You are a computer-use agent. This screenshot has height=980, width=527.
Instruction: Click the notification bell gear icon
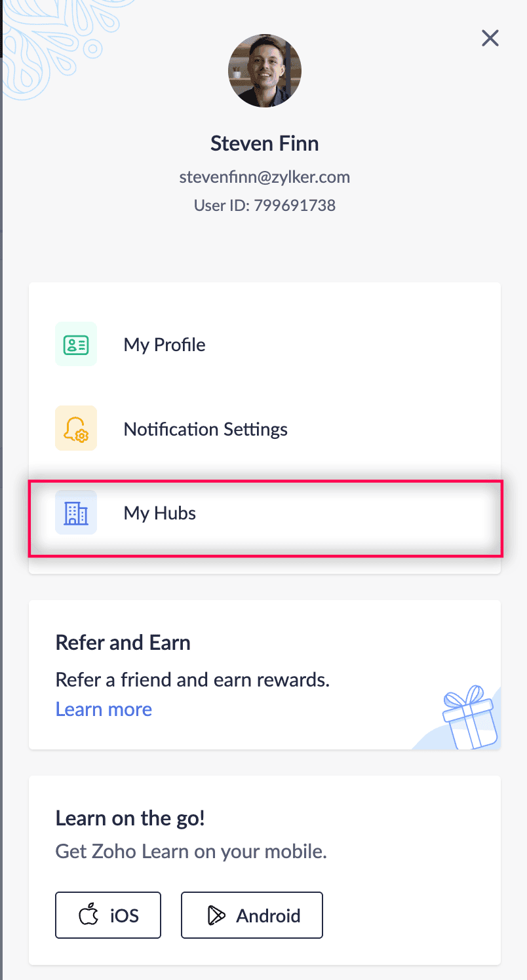[x=76, y=428]
